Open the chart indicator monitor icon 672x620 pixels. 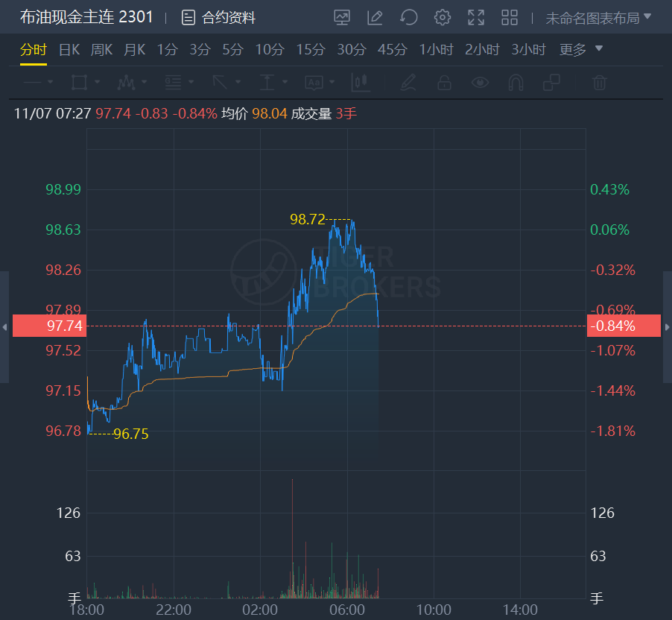coord(342,17)
